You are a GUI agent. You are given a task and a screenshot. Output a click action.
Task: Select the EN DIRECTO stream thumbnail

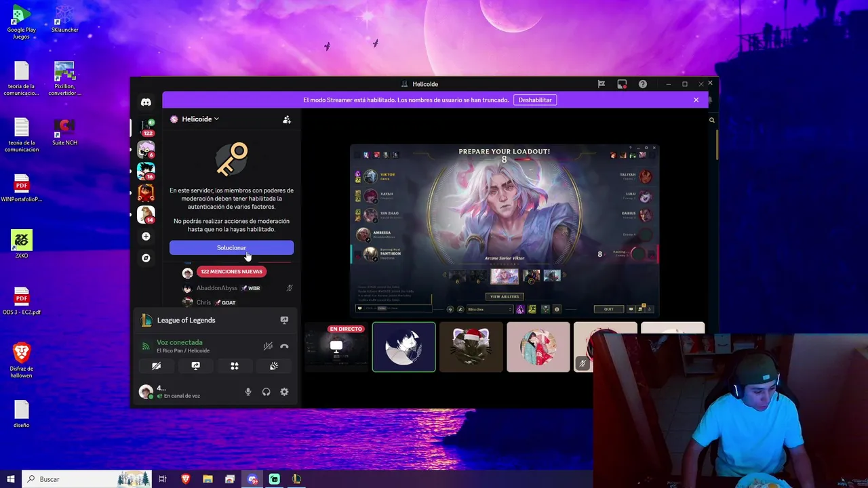pos(336,347)
